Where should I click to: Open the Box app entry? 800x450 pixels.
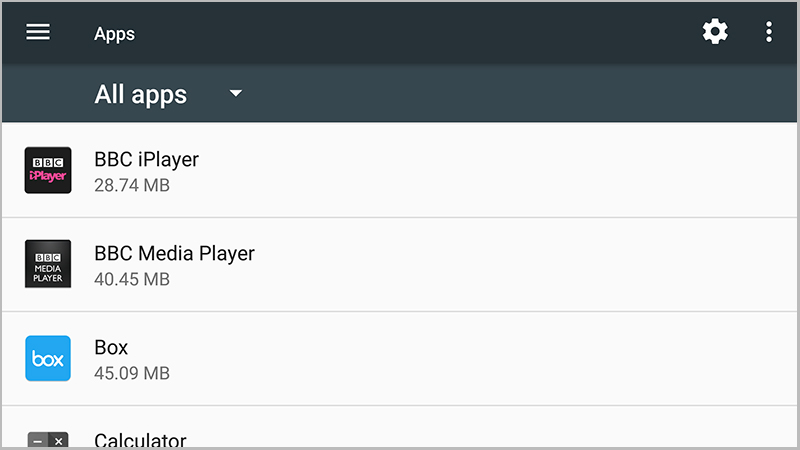399,359
